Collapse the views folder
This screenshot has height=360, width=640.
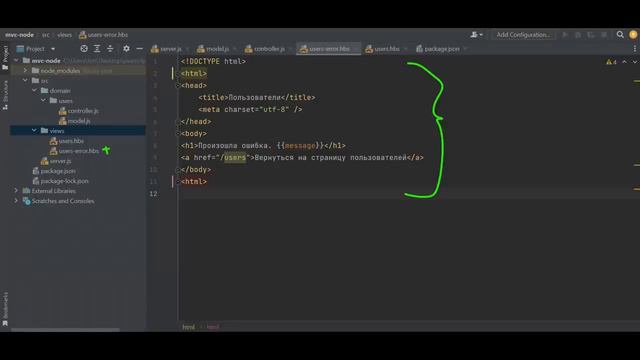pos(34,131)
